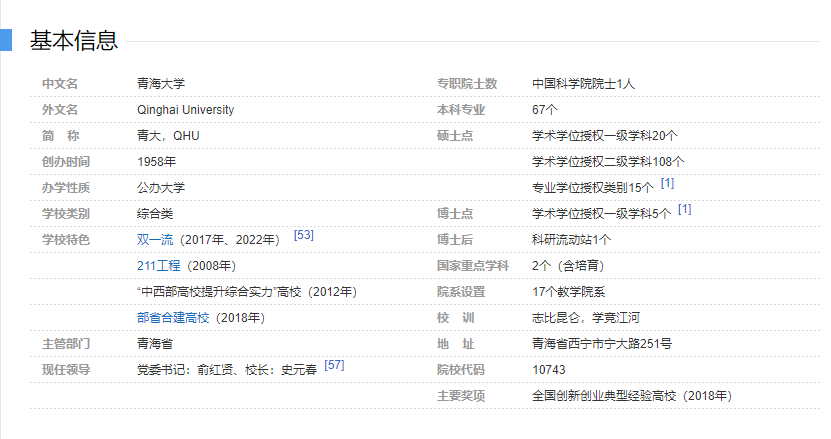Open the 部省合建 link
Screen dimensions: 831x439
pyautogui.click(x=161, y=318)
